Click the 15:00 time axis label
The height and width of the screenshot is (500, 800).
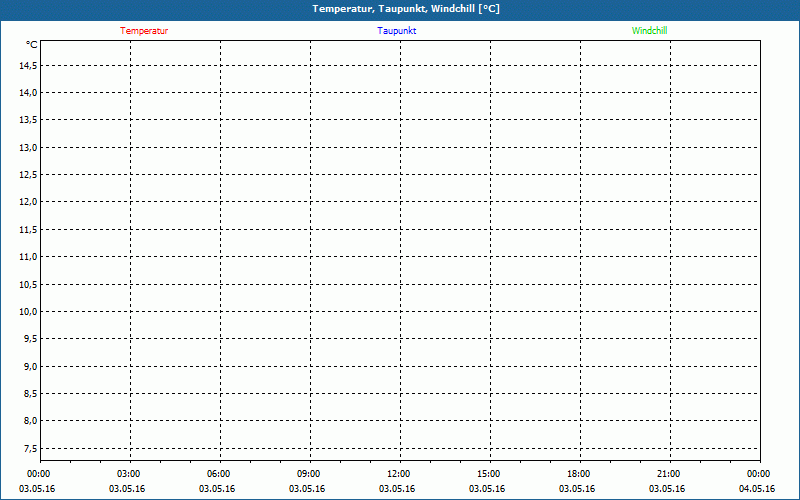(x=488, y=474)
